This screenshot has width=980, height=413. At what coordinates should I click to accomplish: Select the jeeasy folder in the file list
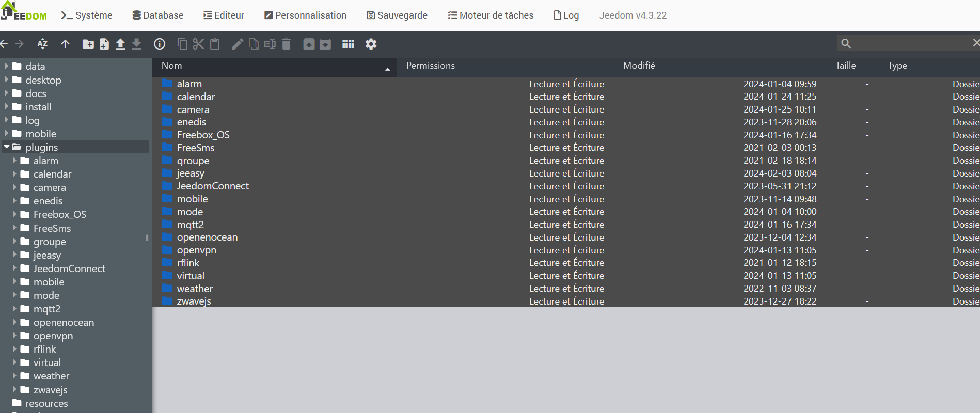click(191, 173)
